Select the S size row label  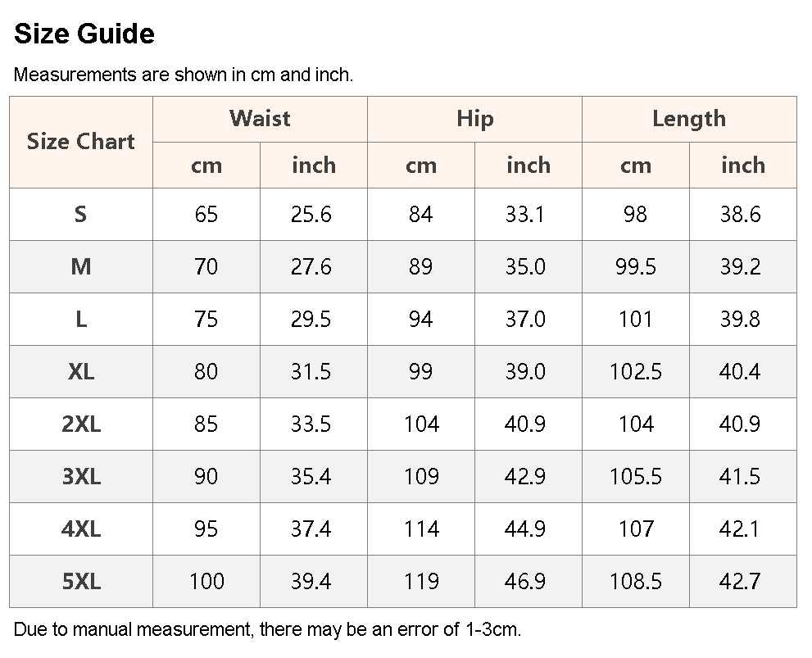[x=81, y=215]
